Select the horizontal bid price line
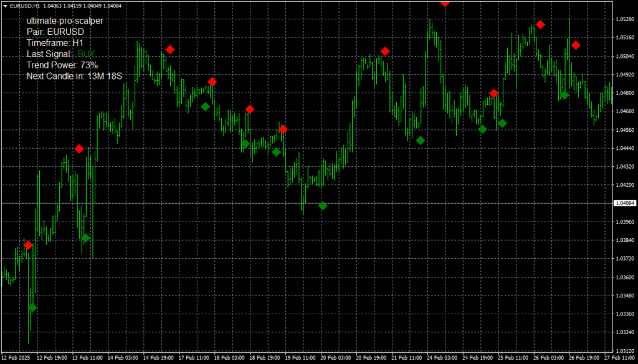This screenshot has height=364, width=638. (187, 203)
